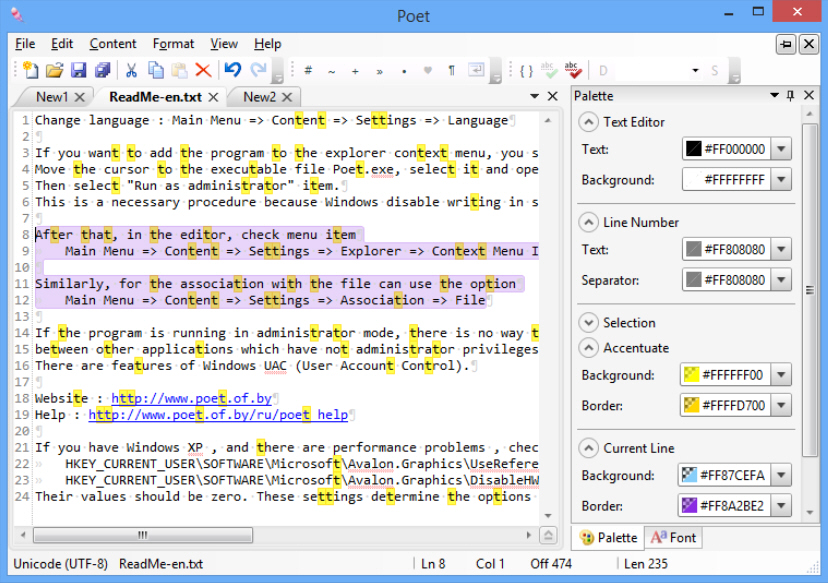This screenshot has width=828, height=583.
Task: Click the D toolbar button
Action: point(603,71)
